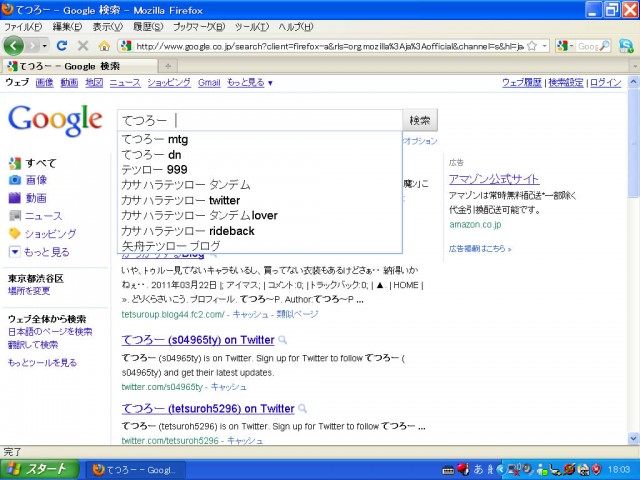The height and width of the screenshot is (480, 640).
Task: Click the 動画 film icon in sidebar
Action: pyautogui.click(x=15, y=198)
